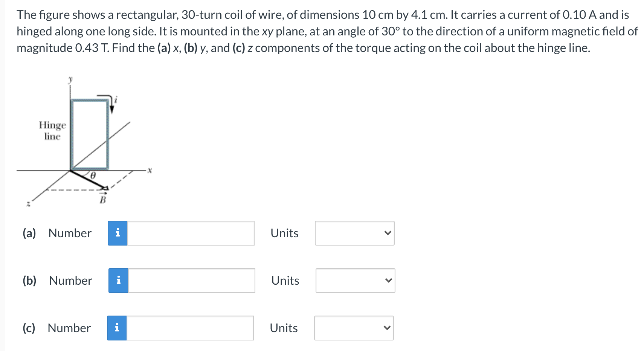This screenshot has width=644, height=351.
Task: Click the Hinge line label in figure
Action: (x=52, y=130)
